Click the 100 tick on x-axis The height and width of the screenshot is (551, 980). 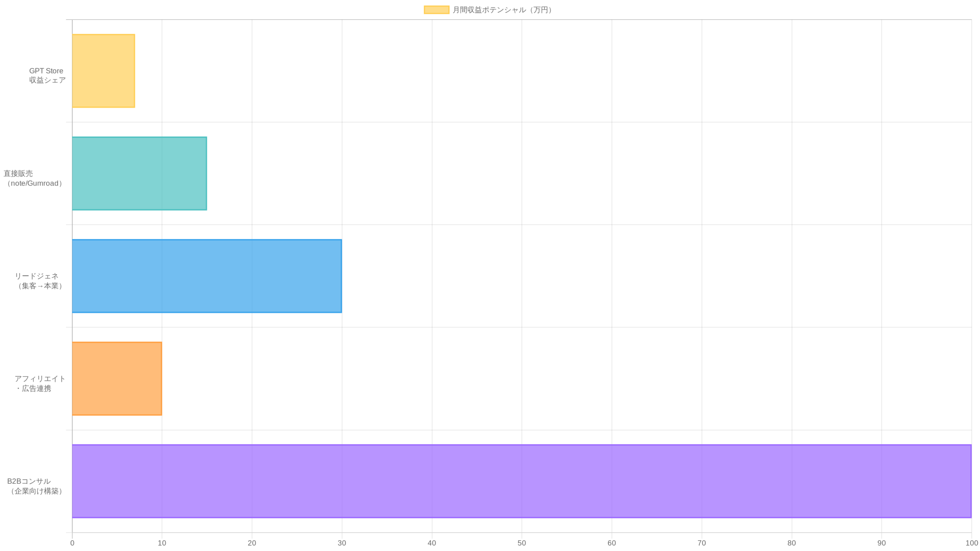(x=971, y=543)
